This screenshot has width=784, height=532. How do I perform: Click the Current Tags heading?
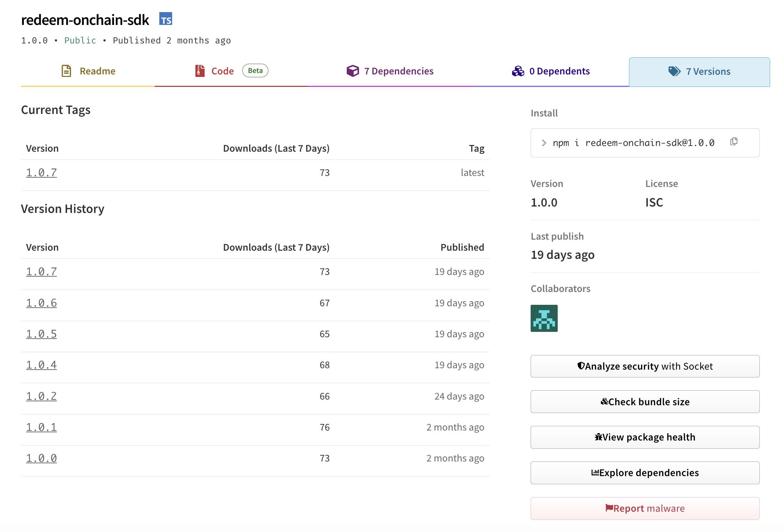point(56,110)
